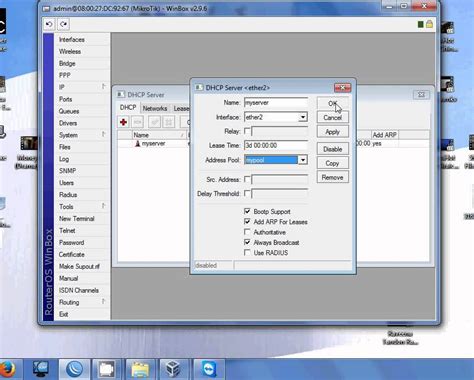Click the Cancel button
This screenshot has height=380, width=474.
(x=333, y=118)
